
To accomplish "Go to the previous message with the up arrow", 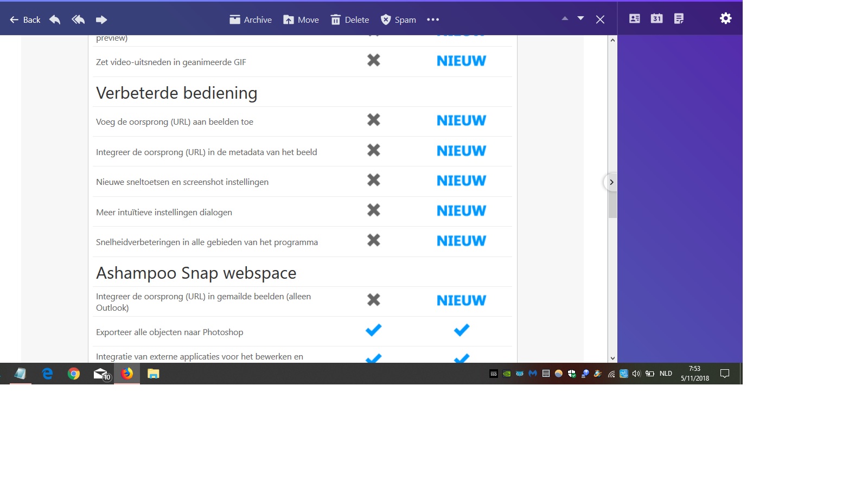I will [x=565, y=18].
